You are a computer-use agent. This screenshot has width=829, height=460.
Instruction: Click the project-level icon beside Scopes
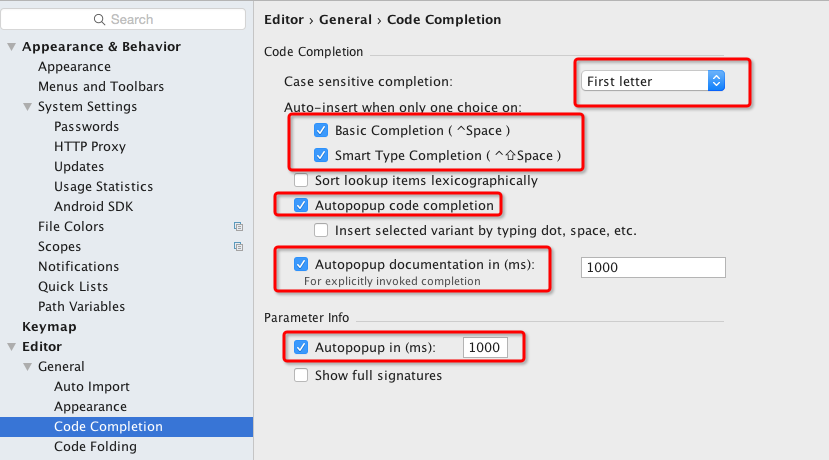click(238, 247)
